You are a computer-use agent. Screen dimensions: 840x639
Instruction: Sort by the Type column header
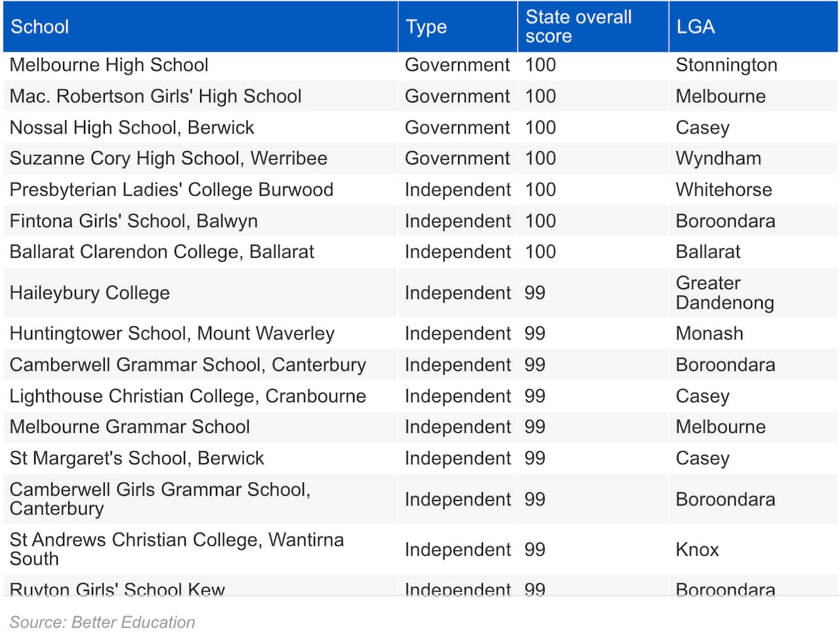pos(427,27)
